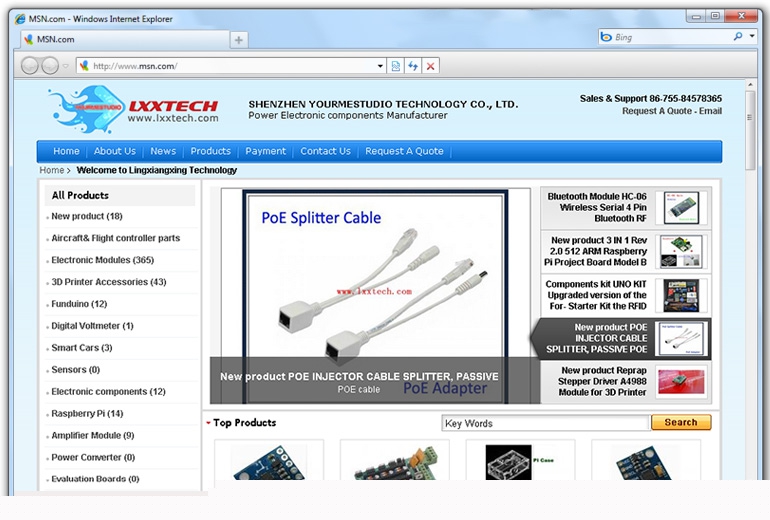Open Electronic components (12) category
This screenshot has width=770, height=520.
click(x=109, y=391)
